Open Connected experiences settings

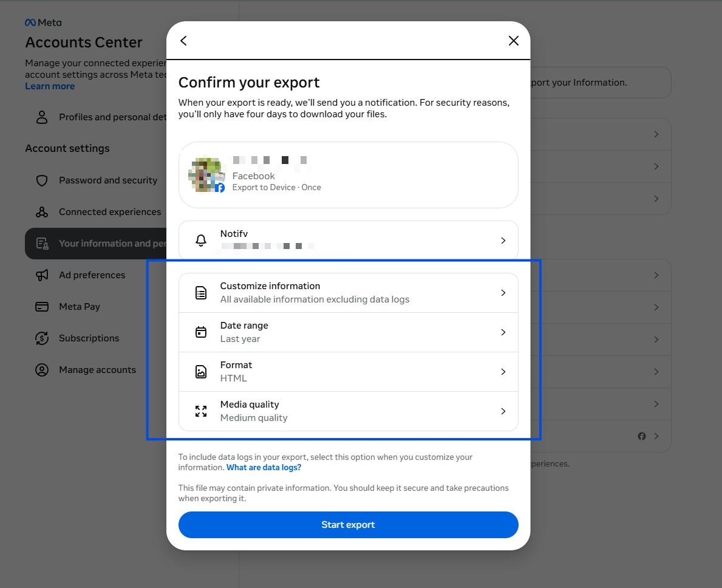point(96,212)
